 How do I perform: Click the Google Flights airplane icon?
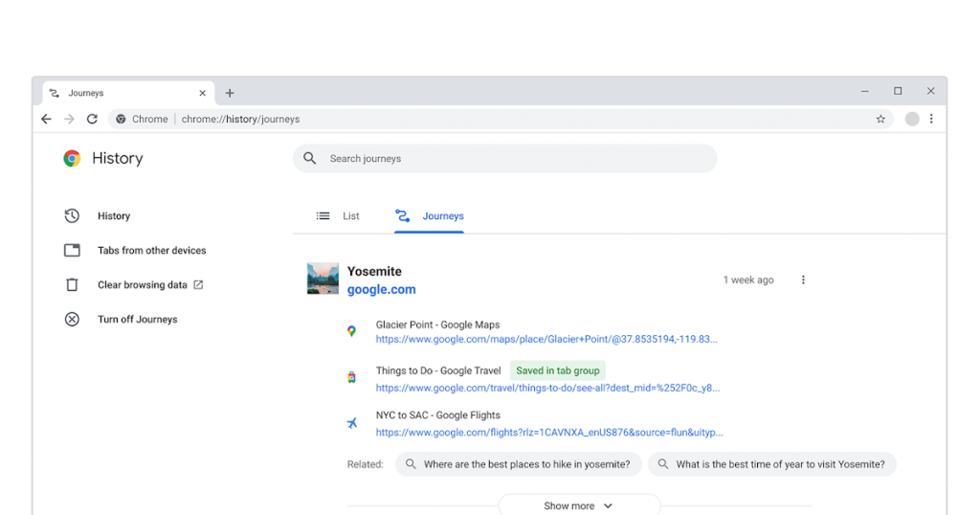tap(351, 423)
